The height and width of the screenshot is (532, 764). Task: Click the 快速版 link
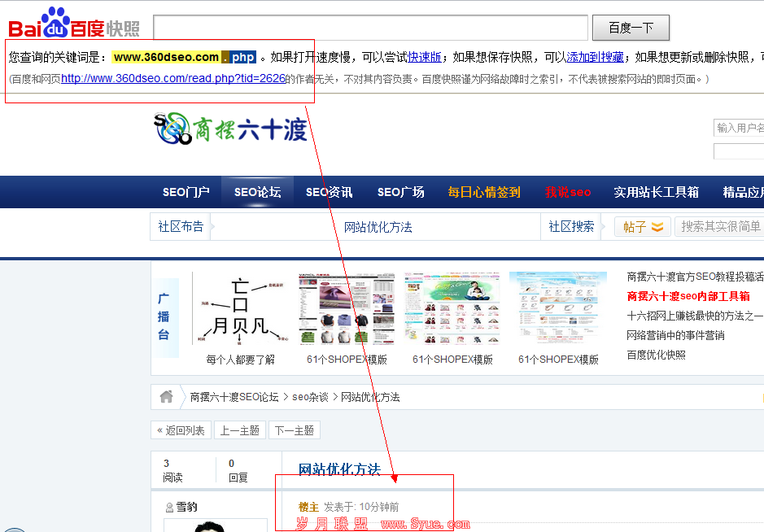coord(425,57)
